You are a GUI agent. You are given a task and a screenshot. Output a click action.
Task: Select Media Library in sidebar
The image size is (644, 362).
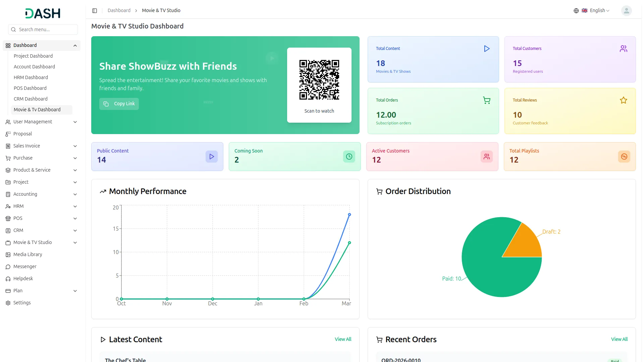(x=28, y=254)
